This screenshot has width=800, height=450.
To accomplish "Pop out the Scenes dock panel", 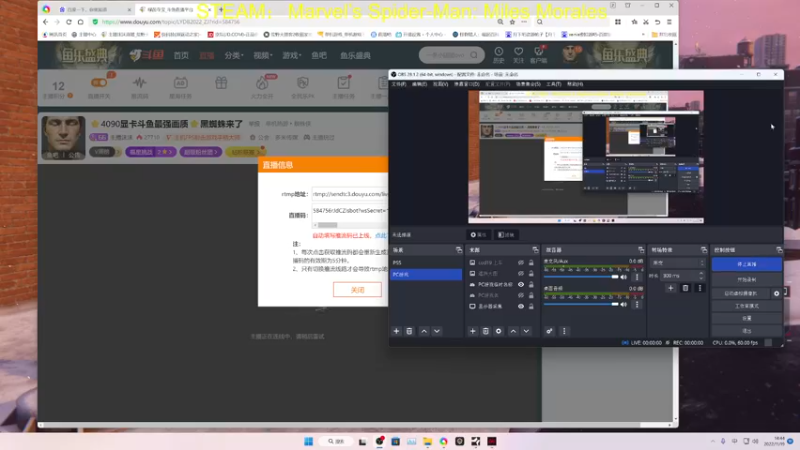I will (x=459, y=250).
